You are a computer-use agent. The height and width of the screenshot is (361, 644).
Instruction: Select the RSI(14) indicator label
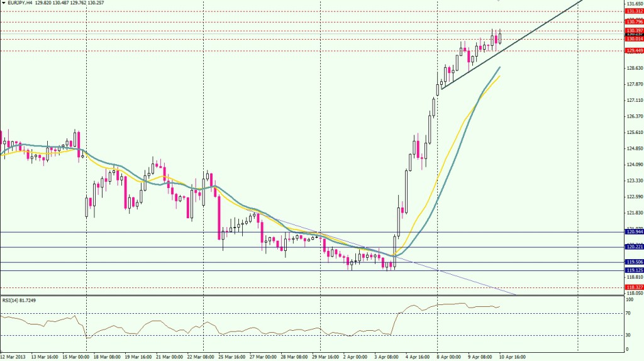pyautogui.click(x=11, y=300)
